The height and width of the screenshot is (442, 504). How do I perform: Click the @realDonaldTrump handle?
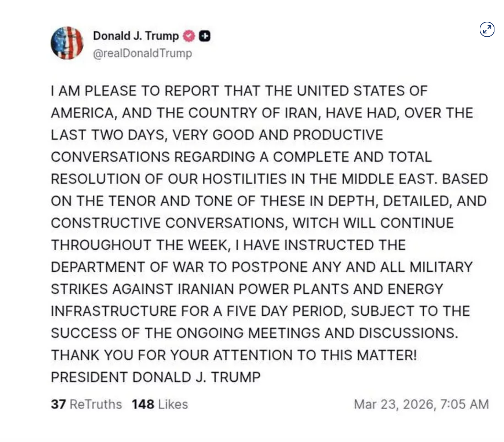point(142,53)
